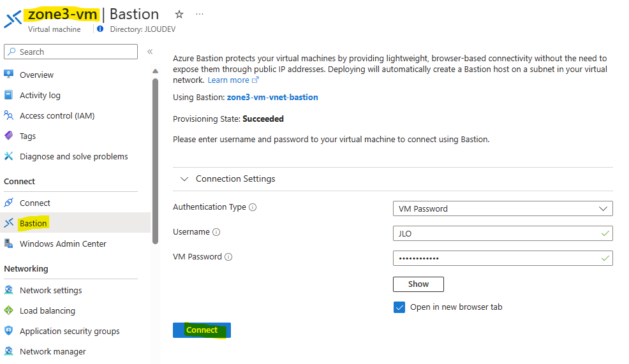This screenshot has height=364, width=629.
Task: Click the 'Networking' section heading
Action: [26, 268]
